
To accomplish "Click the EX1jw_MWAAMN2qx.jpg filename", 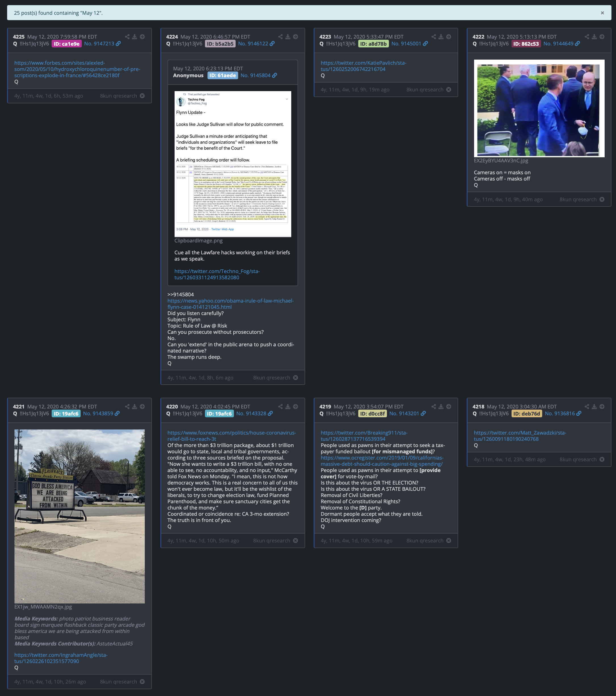I will coord(43,607).
